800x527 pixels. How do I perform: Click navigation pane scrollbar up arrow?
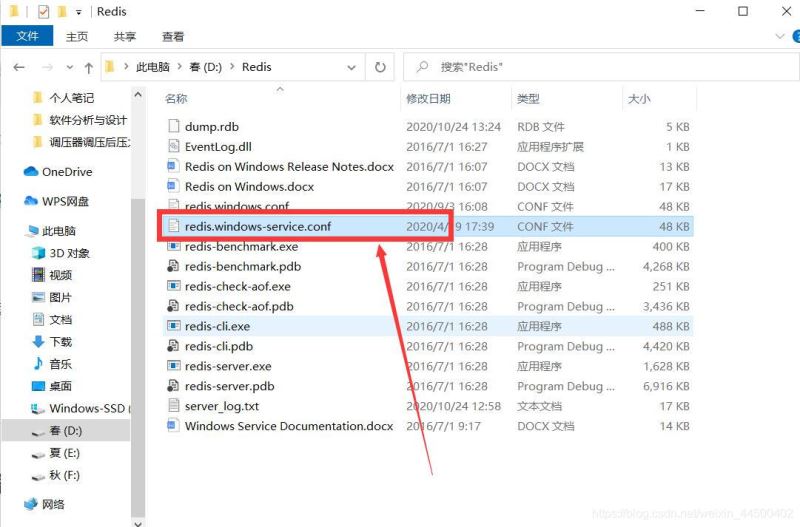click(x=138, y=94)
